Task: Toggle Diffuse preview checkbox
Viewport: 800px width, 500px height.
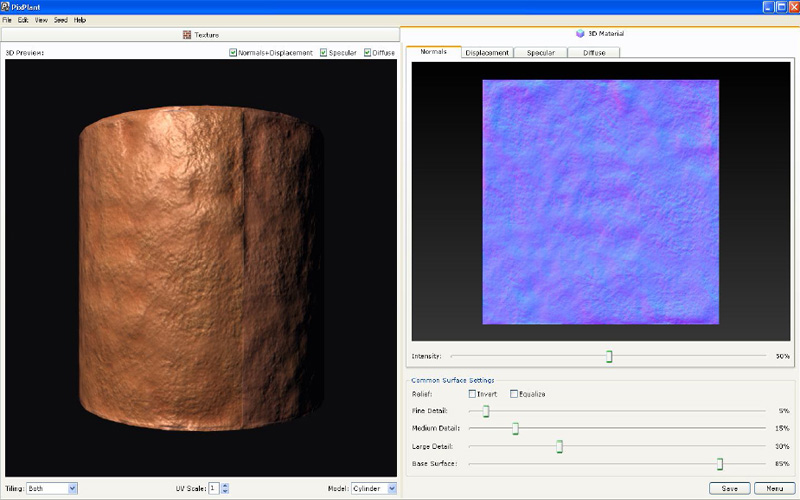Action: [367, 53]
